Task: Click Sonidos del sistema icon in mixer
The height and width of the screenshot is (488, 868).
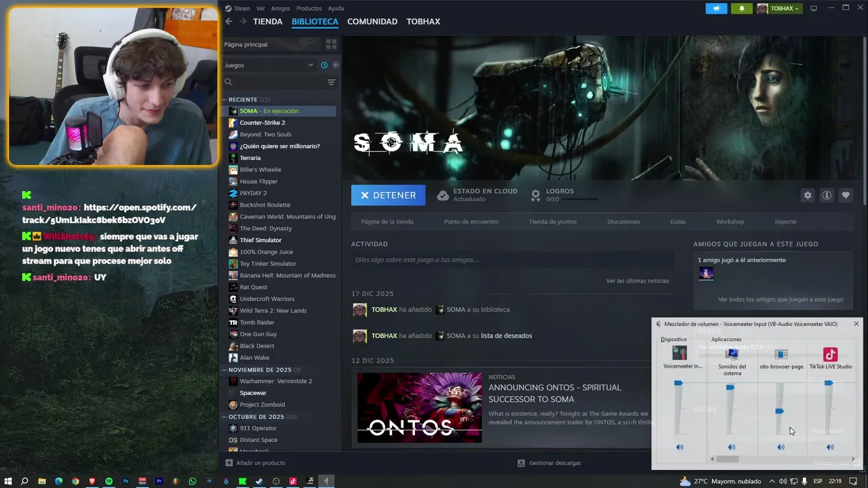Action: [732, 353]
